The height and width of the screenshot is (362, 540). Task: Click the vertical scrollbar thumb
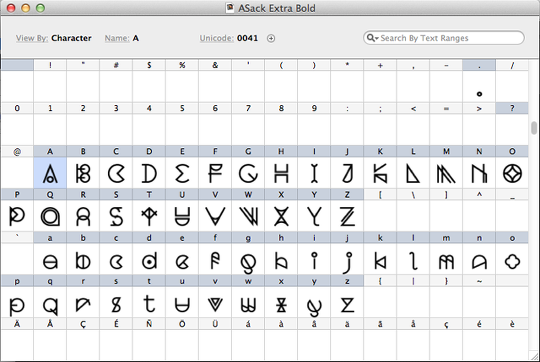coord(534,128)
